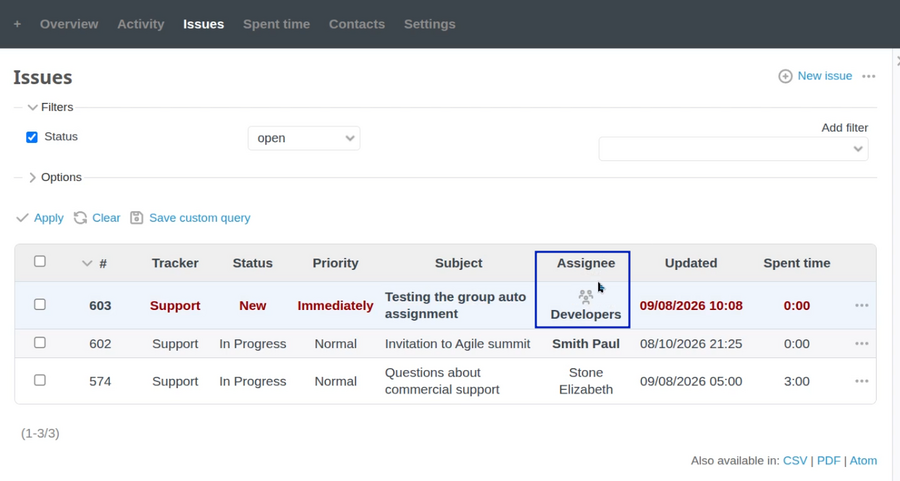Open the actions menu for issue 602
The image size is (900, 481).
pos(862,344)
